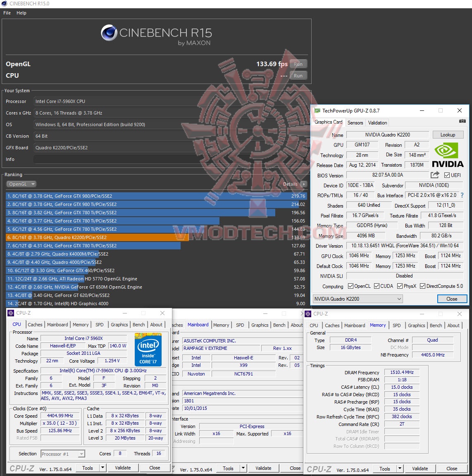472x476 pixels.
Task: Click the BIOS export share icon in GPU-Z
Action: pyautogui.click(x=435, y=175)
